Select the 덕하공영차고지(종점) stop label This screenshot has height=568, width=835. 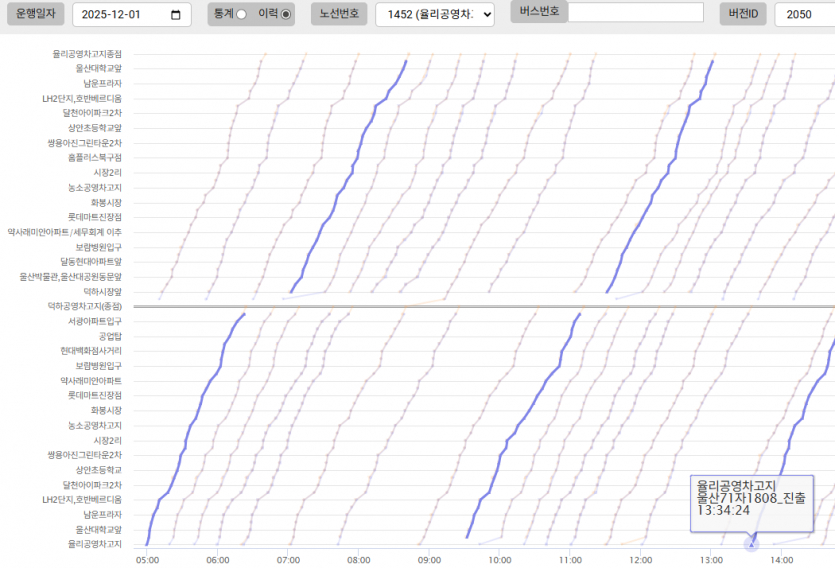(x=85, y=306)
